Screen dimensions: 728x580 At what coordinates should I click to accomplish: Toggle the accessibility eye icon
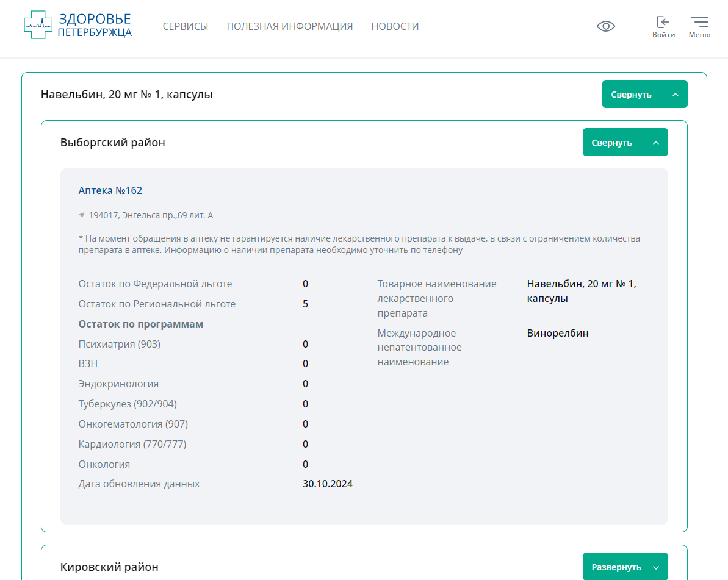tap(605, 26)
